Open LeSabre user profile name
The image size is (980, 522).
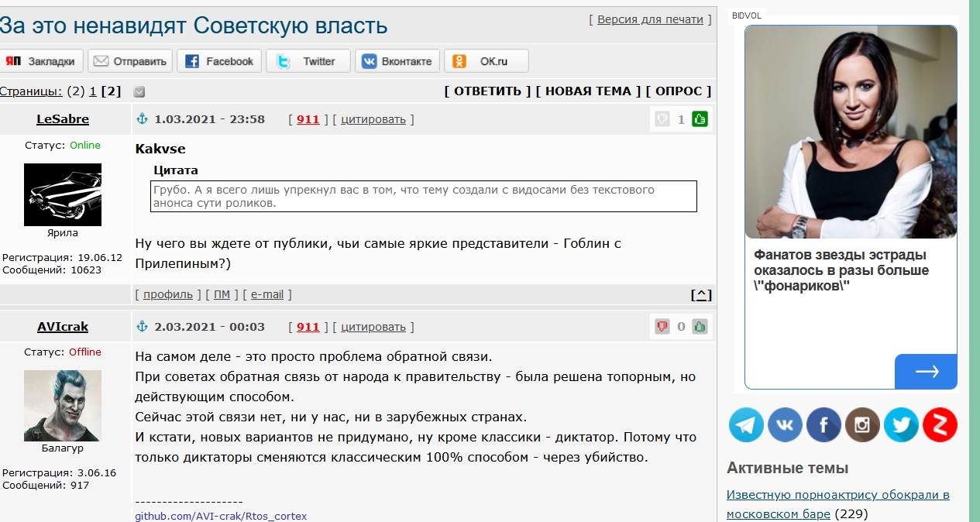(63, 119)
